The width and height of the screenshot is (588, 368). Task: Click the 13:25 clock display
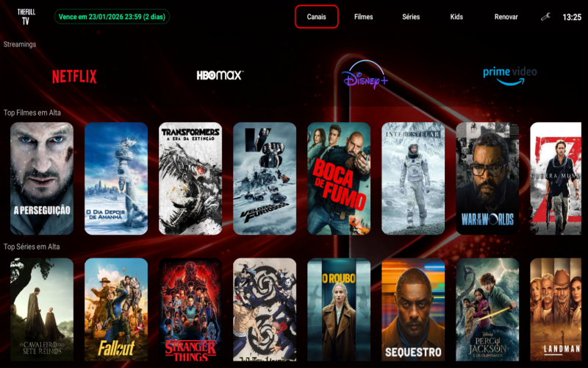(x=572, y=17)
